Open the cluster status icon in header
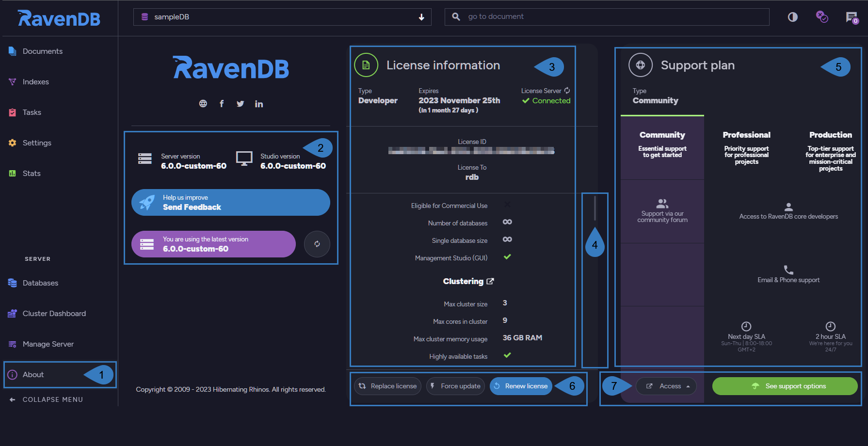This screenshot has width=868, height=446. tap(822, 17)
